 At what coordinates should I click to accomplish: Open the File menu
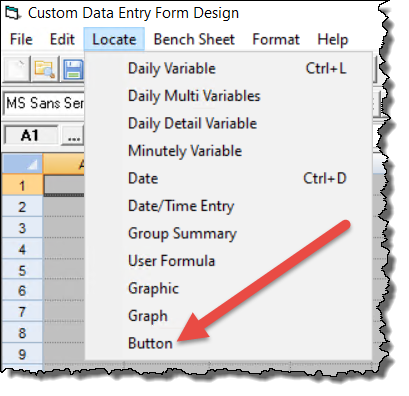[x=21, y=39]
